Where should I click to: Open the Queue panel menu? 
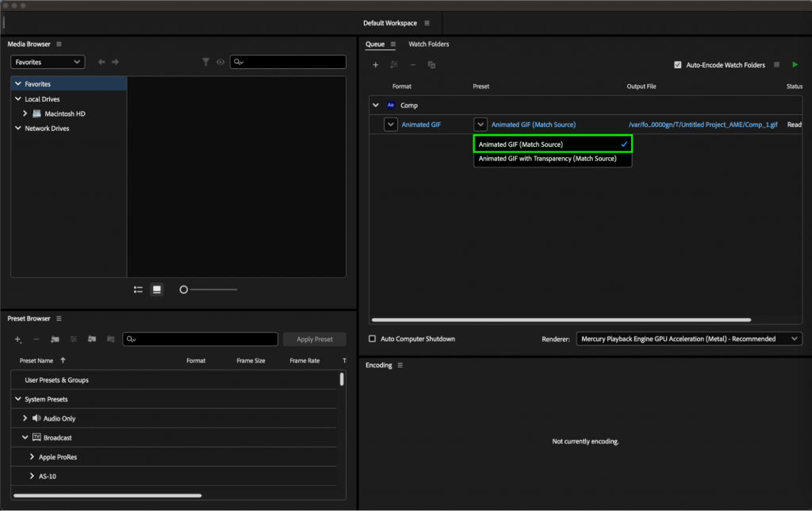pyautogui.click(x=393, y=44)
